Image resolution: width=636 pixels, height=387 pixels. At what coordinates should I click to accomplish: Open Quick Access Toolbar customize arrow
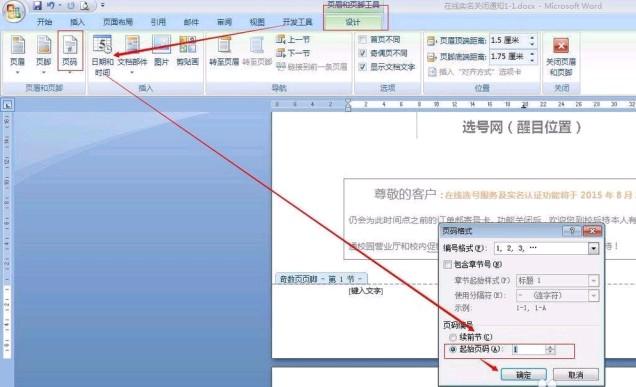(103, 5)
